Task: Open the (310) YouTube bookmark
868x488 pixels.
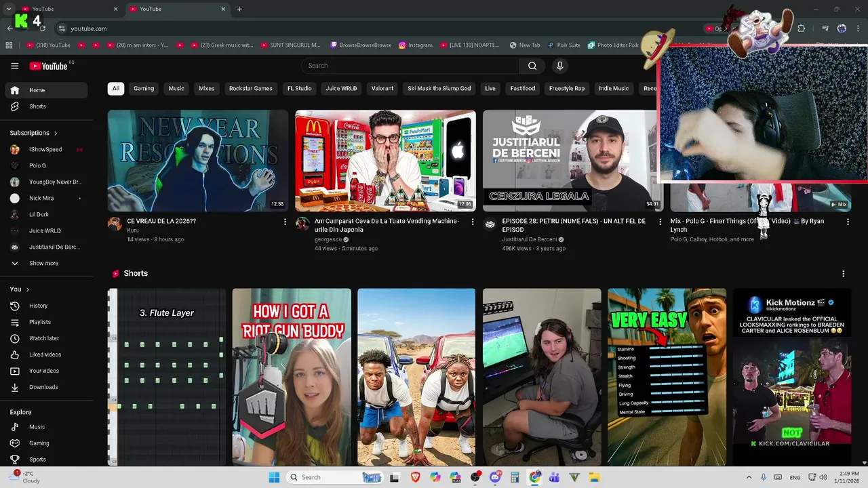Action: click(49, 45)
